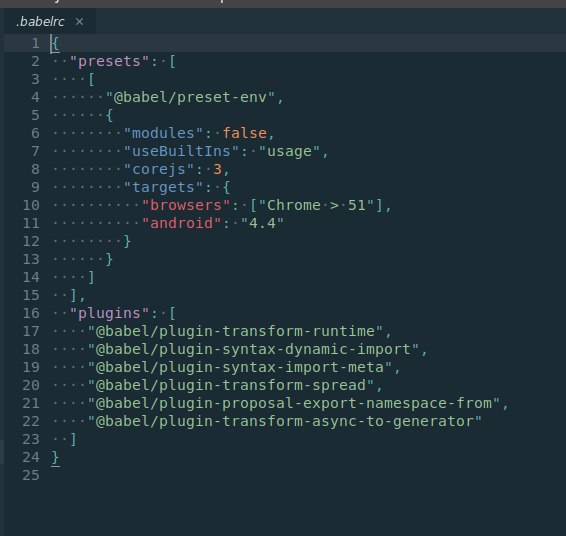Click the "browsers" key

coord(186,205)
